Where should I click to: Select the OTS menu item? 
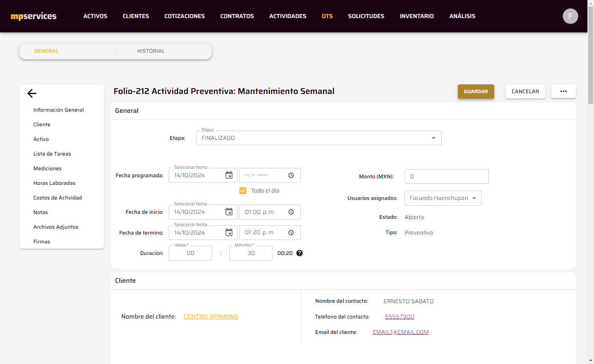point(327,16)
